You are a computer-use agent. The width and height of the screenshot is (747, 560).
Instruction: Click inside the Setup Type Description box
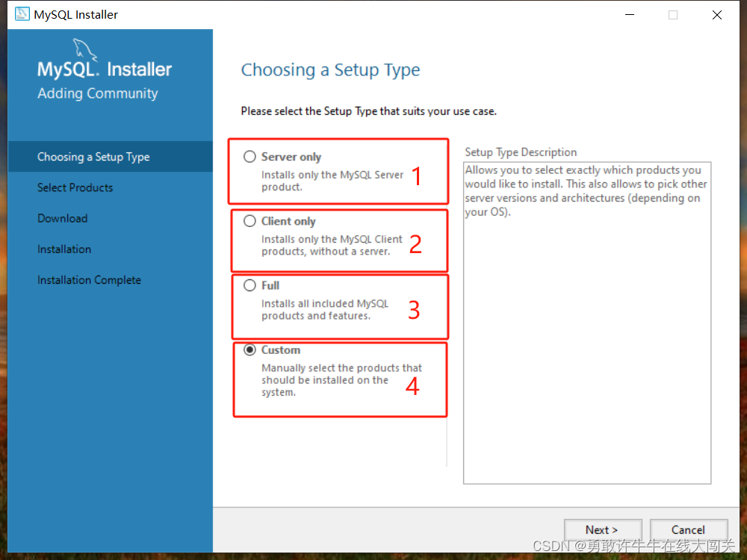[x=587, y=323]
